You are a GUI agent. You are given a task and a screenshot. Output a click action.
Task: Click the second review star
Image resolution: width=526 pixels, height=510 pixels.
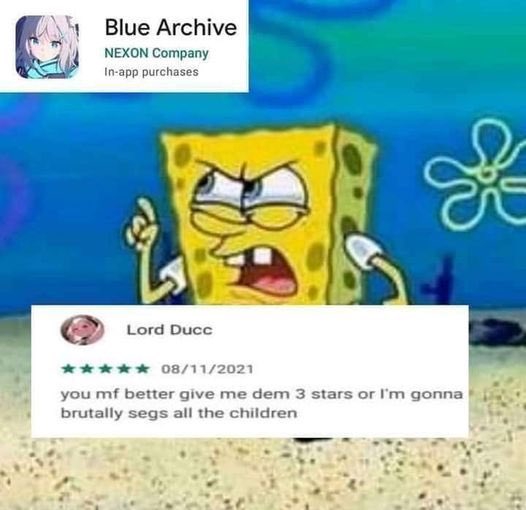pyautogui.click(x=87, y=369)
